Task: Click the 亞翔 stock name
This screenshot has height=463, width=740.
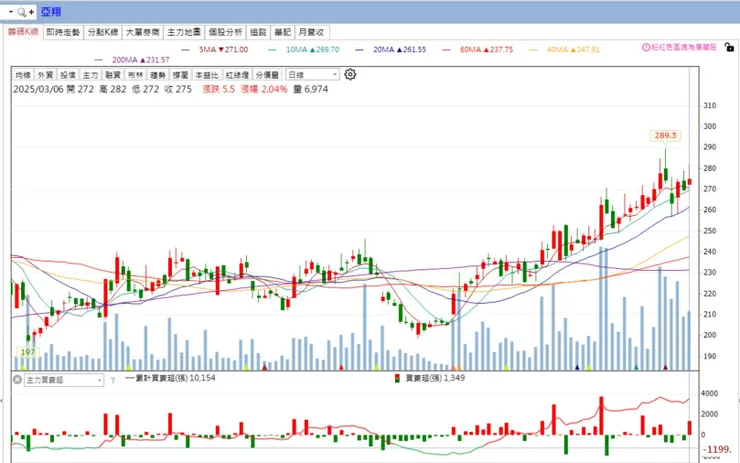Action: [50, 12]
